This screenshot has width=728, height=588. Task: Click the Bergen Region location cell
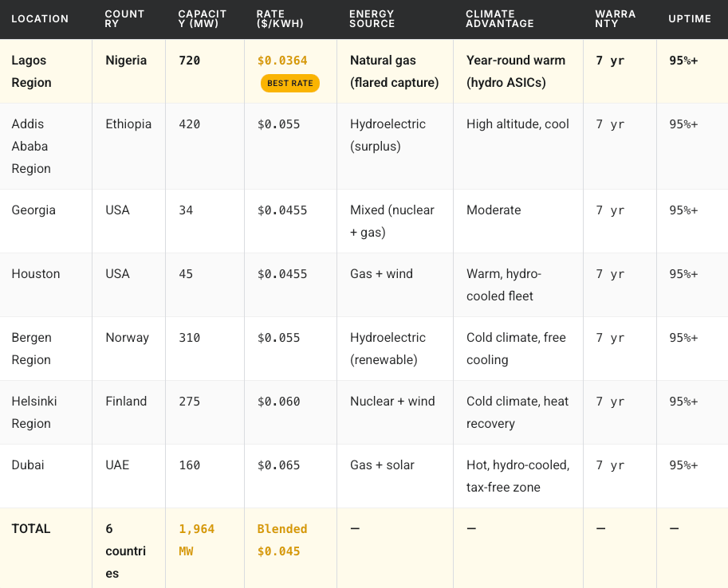click(x=32, y=348)
